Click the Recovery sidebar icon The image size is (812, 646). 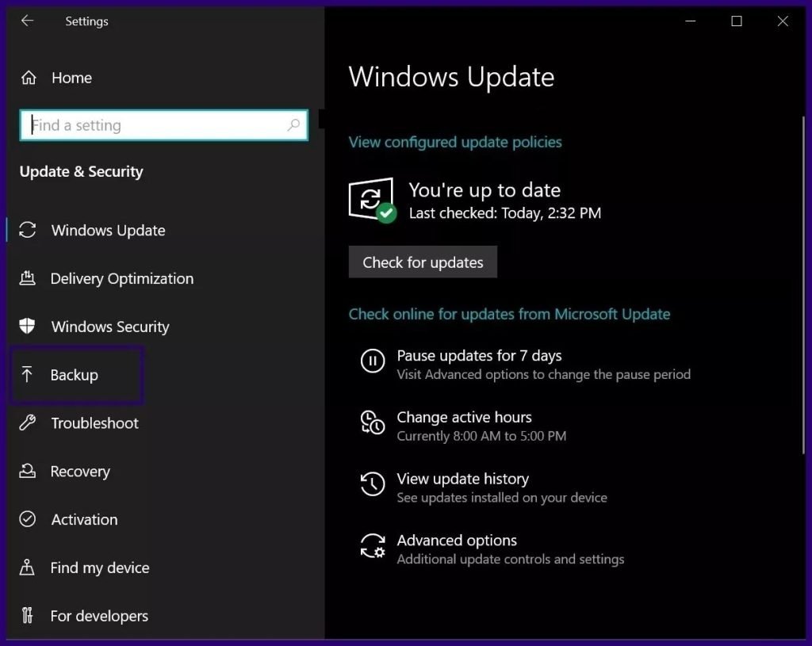[x=28, y=471]
